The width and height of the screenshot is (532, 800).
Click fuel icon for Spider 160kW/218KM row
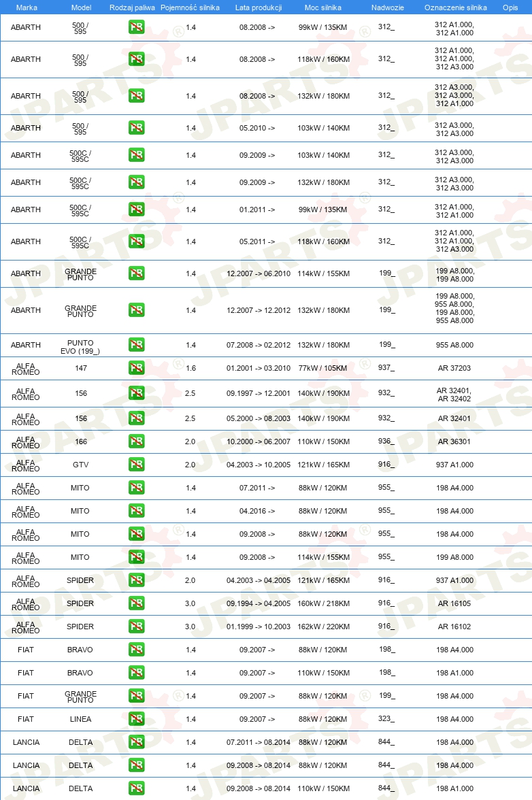tap(136, 603)
